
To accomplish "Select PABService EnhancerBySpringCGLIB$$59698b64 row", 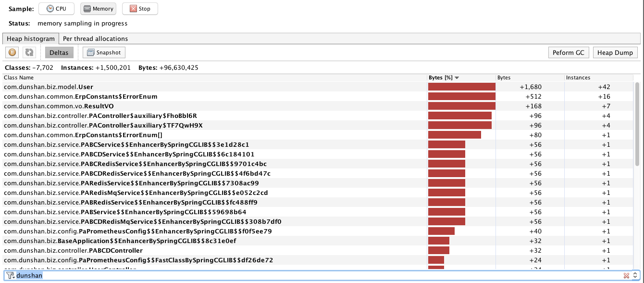I will coord(318,212).
